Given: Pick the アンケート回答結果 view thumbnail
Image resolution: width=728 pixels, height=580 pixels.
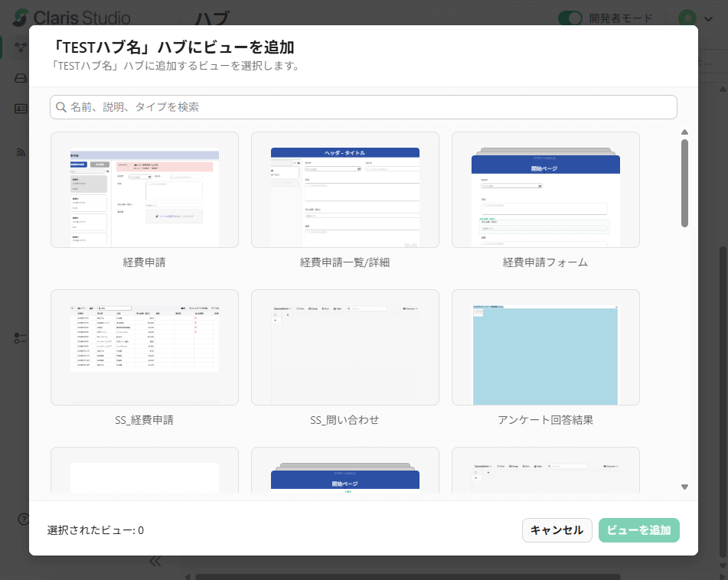Looking at the screenshot, I should (x=545, y=347).
